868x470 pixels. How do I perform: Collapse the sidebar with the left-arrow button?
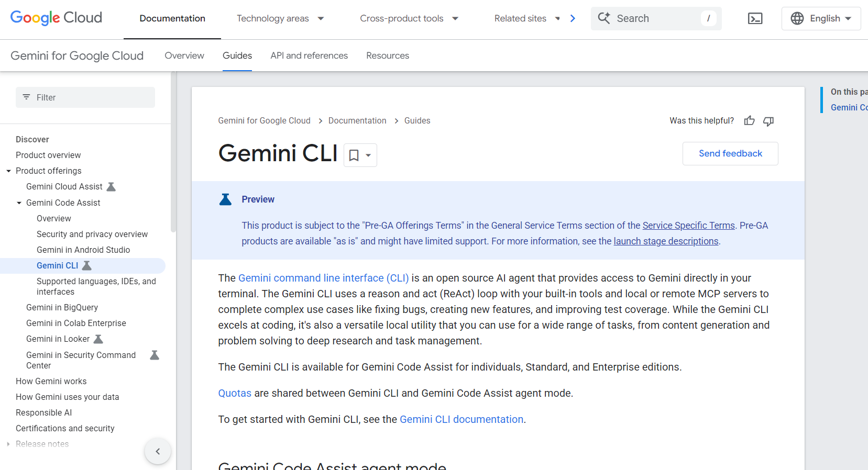(158, 451)
